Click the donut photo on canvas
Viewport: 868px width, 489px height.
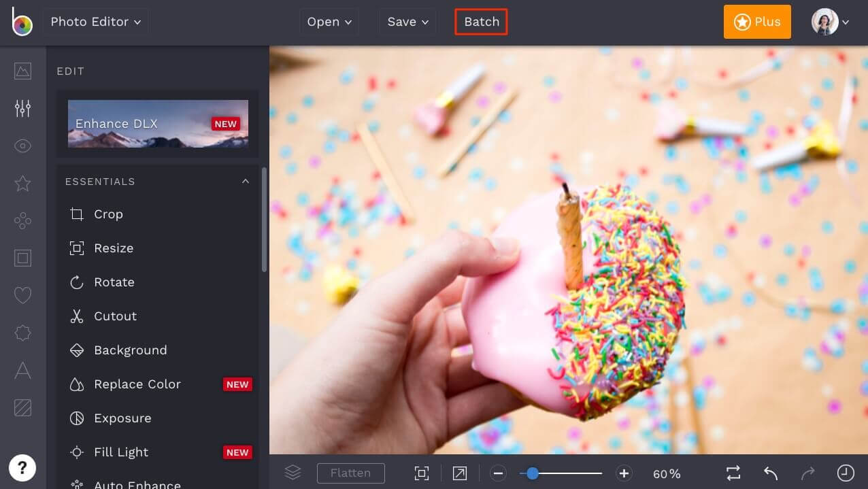(x=569, y=250)
